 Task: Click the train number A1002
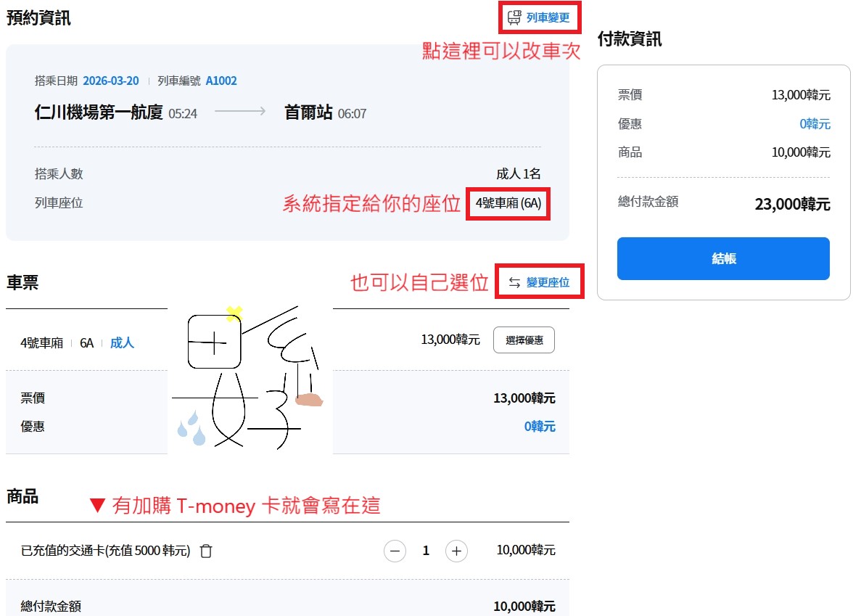tap(221, 81)
